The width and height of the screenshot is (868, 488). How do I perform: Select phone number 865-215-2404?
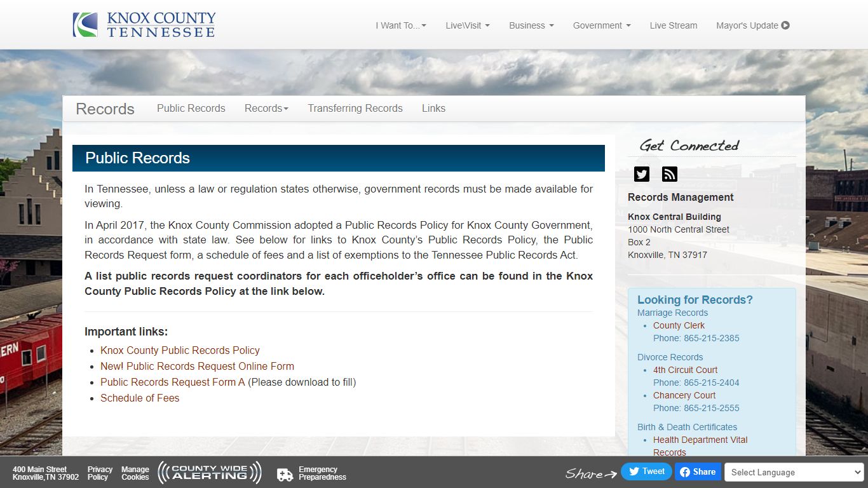712,383
